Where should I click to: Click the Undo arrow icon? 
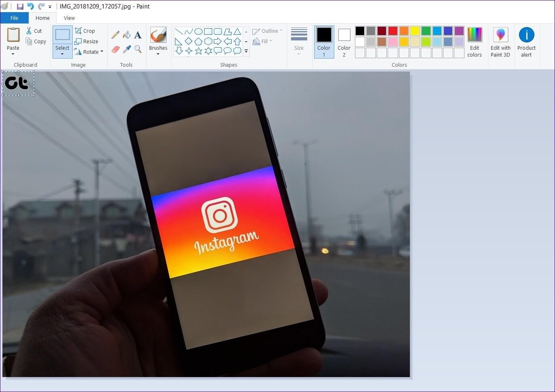(30, 6)
